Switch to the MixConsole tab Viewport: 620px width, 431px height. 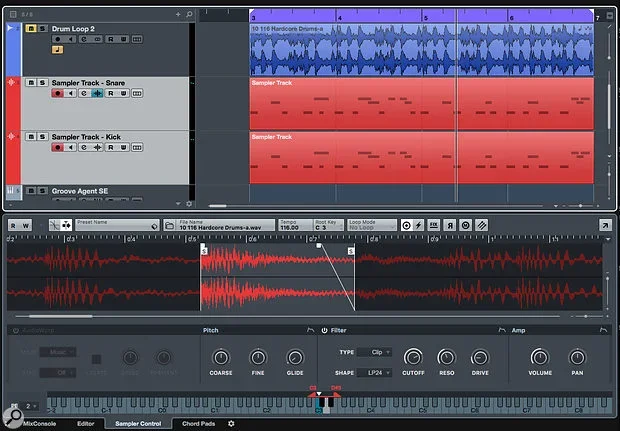coord(38,424)
